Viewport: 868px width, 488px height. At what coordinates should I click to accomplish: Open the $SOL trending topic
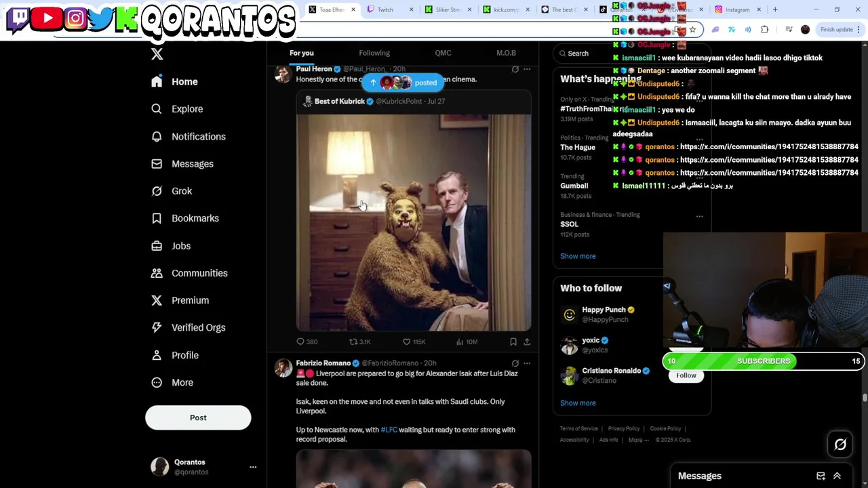point(570,224)
